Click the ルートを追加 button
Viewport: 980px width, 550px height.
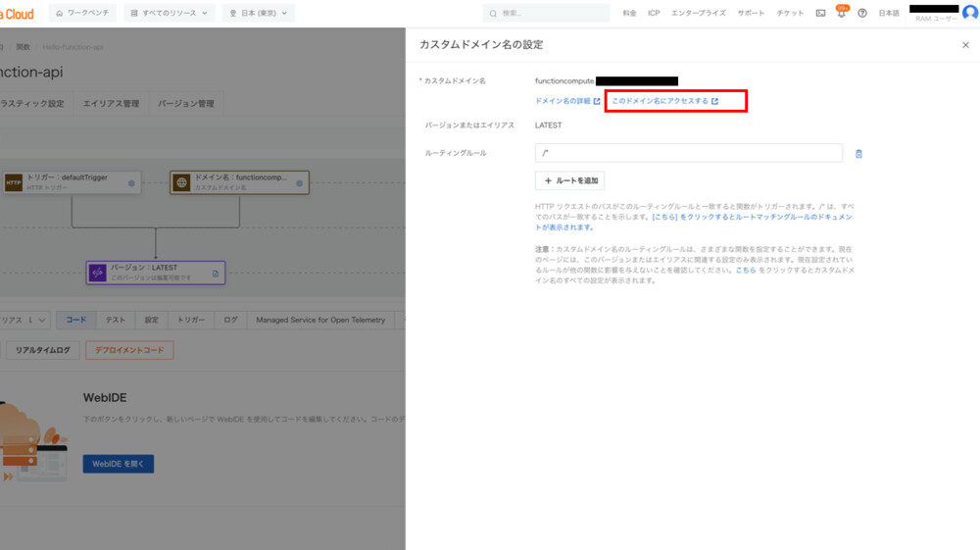coord(570,181)
